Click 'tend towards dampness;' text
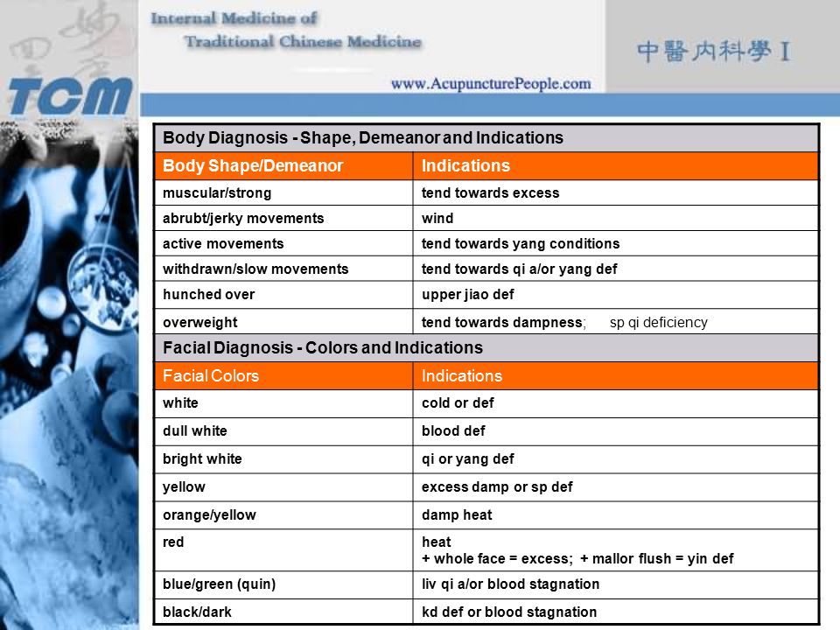The height and width of the screenshot is (630, 840). click(x=504, y=323)
